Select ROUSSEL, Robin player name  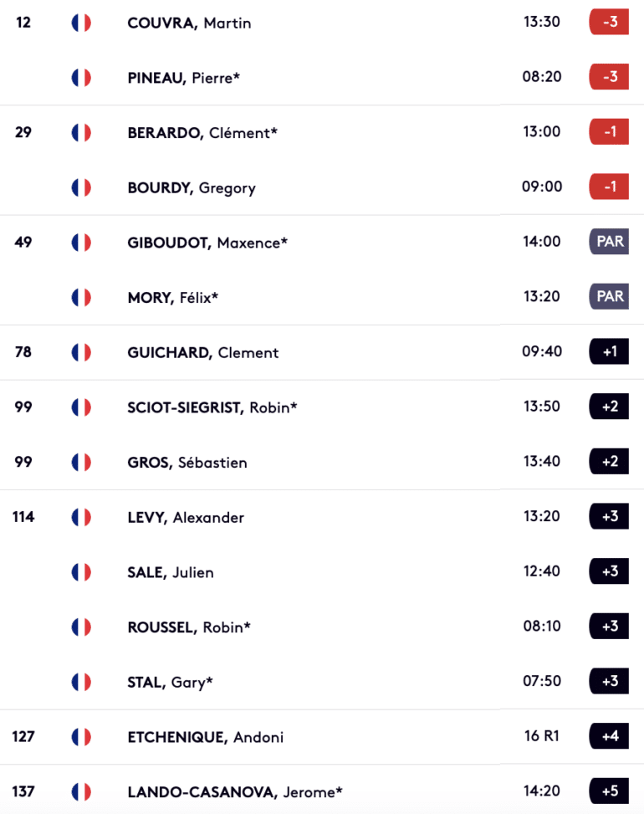coord(189,627)
